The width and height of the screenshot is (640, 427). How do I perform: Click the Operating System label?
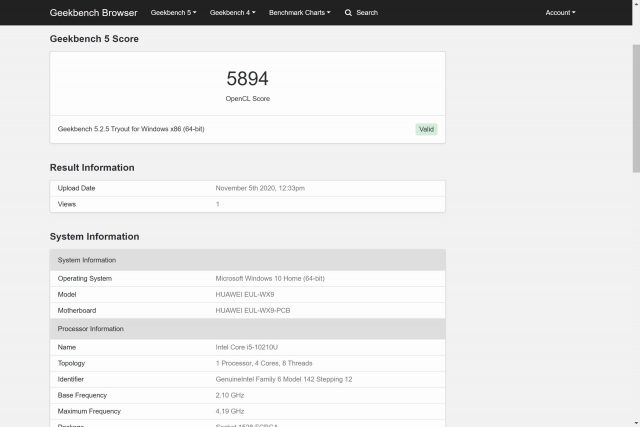tap(84, 278)
